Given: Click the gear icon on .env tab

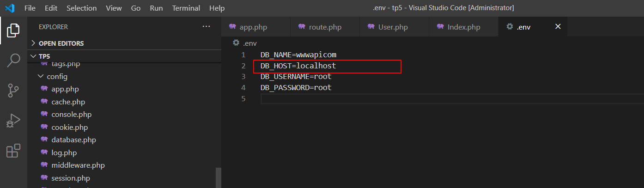Looking at the screenshot, I should [510, 27].
